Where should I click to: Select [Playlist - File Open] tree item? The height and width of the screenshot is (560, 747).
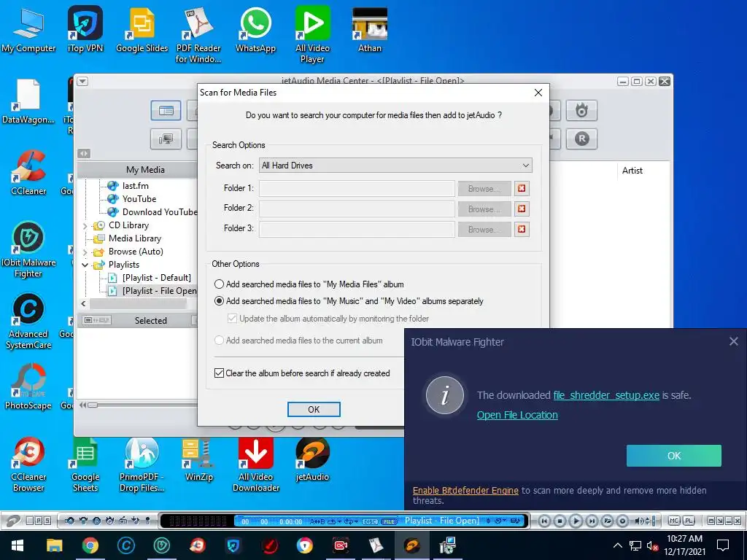pyautogui.click(x=159, y=291)
